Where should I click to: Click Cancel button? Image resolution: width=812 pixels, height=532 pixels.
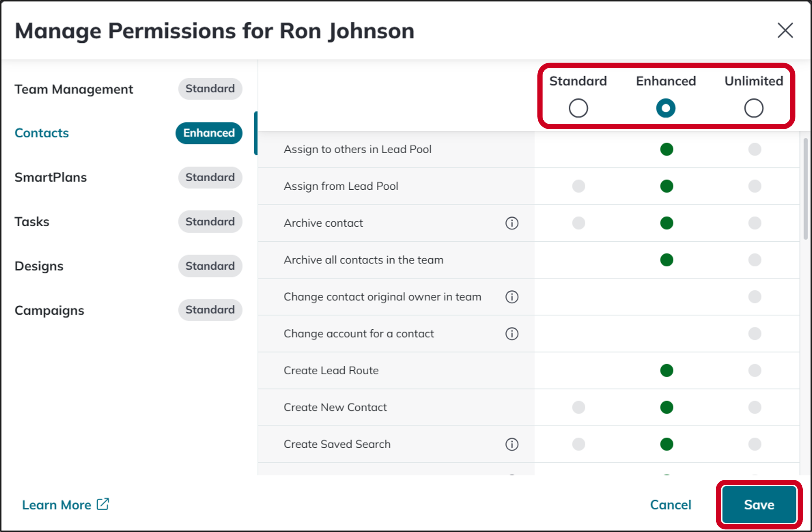tap(670, 504)
